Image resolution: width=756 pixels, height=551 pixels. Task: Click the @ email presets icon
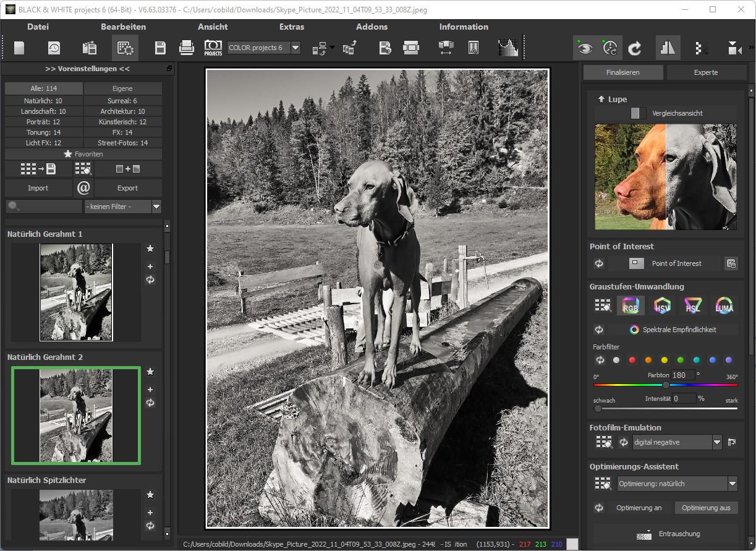pyautogui.click(x=83, y=188)
